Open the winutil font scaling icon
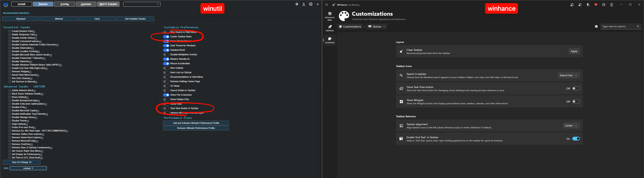Viewport: 644px width, 178px height. [x=303, y=4]
